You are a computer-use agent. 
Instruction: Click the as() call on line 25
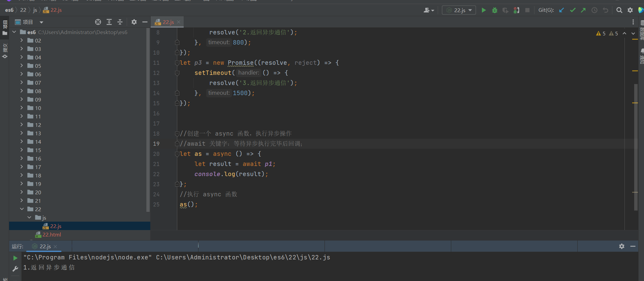(188, 204)
